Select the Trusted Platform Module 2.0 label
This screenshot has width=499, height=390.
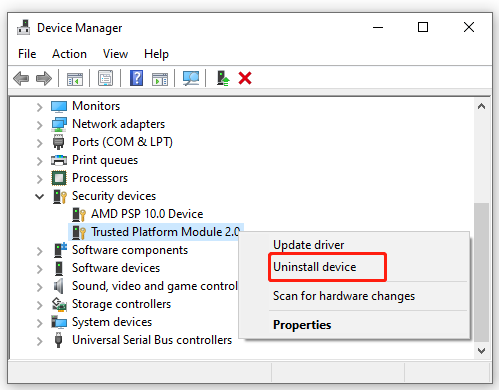166,232
